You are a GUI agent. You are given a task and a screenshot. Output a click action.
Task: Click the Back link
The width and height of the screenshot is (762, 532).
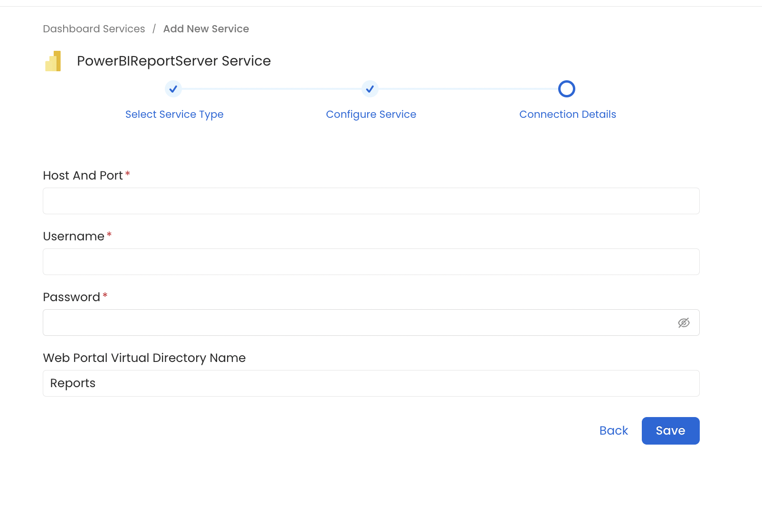613,430
